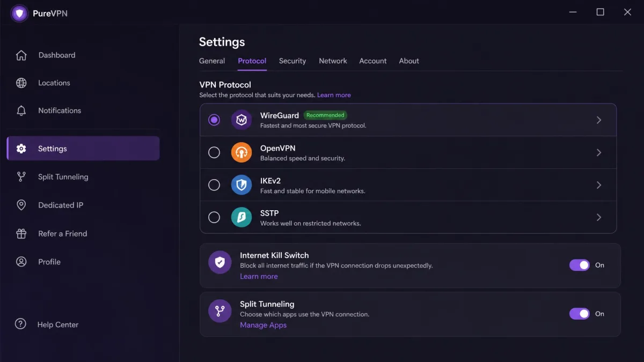
Task: Expand IKEv2 options chevron
Action: tap(599, 185)
